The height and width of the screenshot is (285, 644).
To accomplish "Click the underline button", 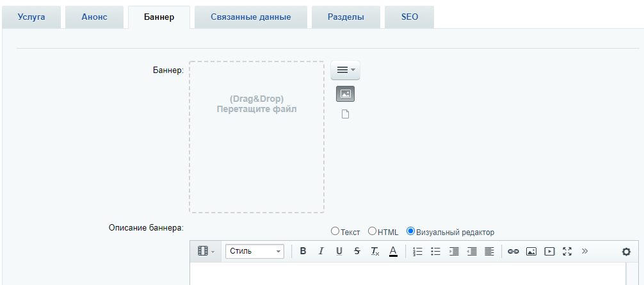I will click(339, 251).
